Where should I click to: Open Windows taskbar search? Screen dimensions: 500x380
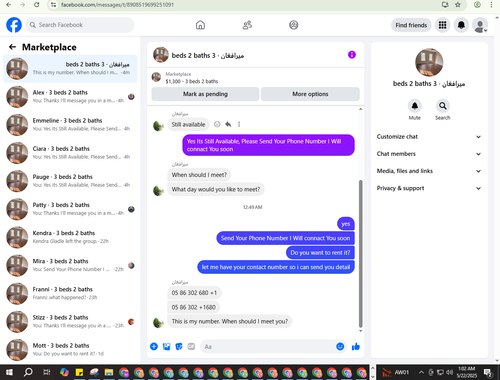28,372
